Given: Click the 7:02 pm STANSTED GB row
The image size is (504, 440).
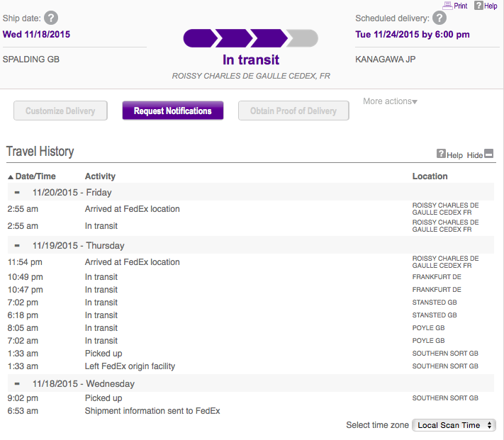Looking at the screenshot, I should [251, 303].
